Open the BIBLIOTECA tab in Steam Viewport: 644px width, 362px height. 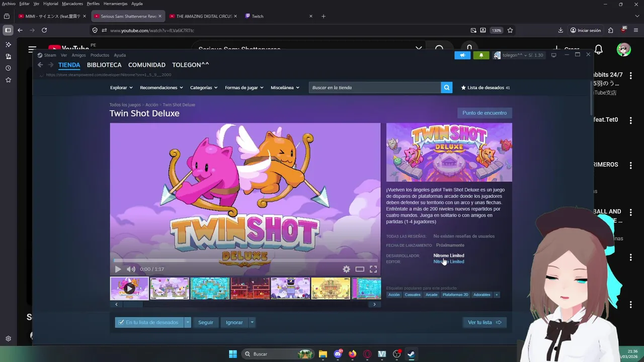pos(104,65)
